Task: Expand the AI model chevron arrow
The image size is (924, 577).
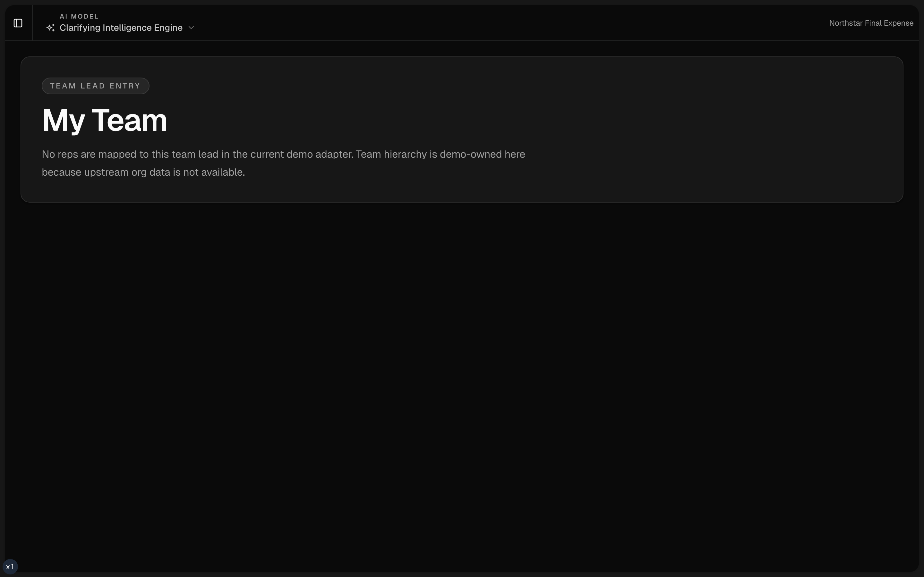Action: [191, 28]
